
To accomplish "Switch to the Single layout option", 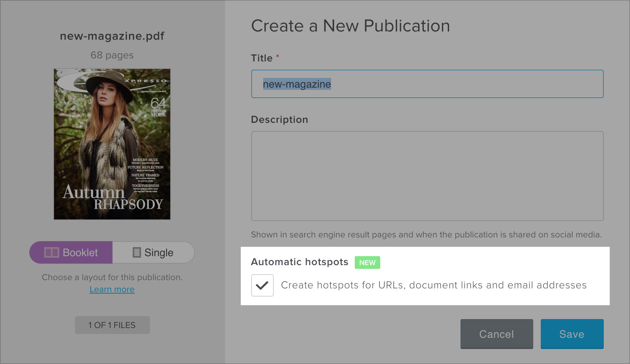I will [x=154, y=252].
